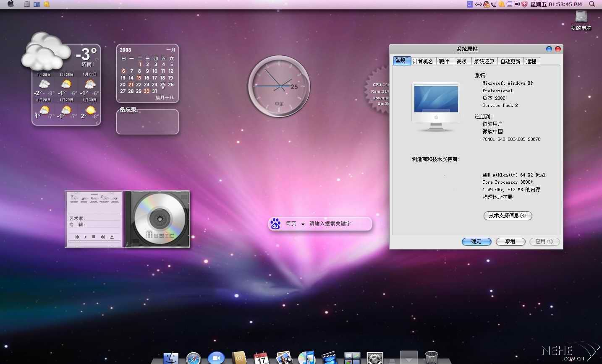Click the 确定 button

(x=476, y=242)
